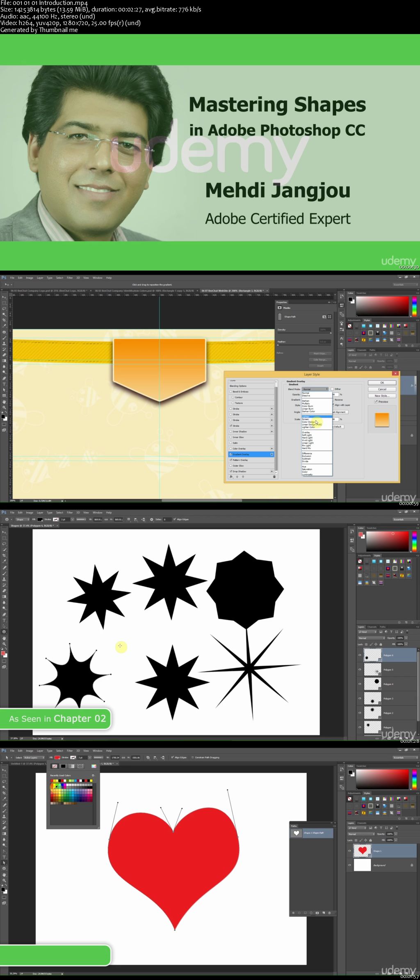Click Lock Image Pixels brush icon in polygon-stars frame
The image size is (420, 980).
371,644
